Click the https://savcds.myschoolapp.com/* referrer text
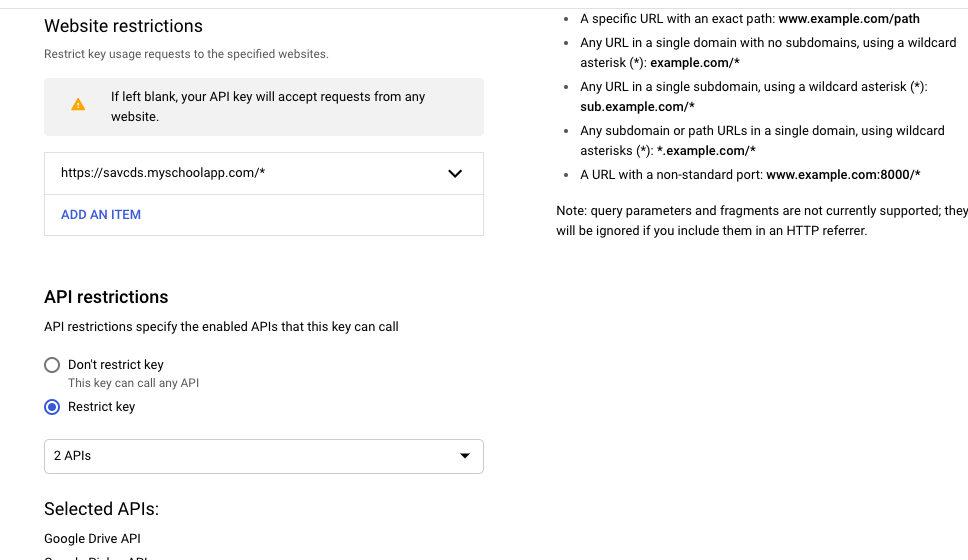 [163, 173]
